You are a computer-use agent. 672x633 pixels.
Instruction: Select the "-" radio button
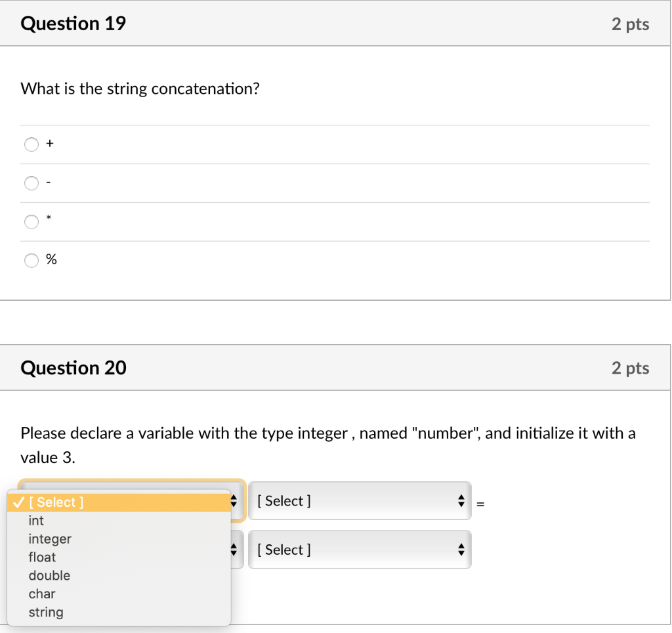tap(31, 183)
